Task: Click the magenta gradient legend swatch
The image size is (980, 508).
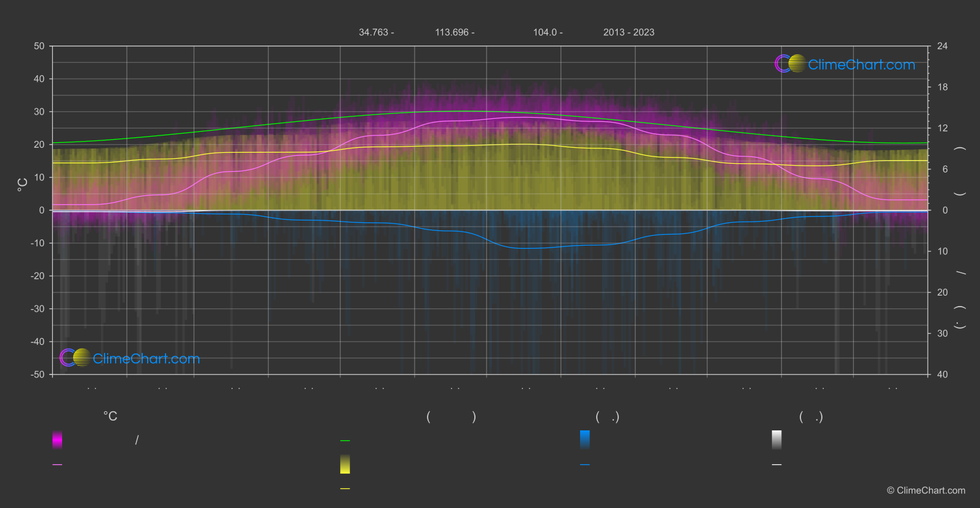Action: pyautogui.click(x=57, y=440)
